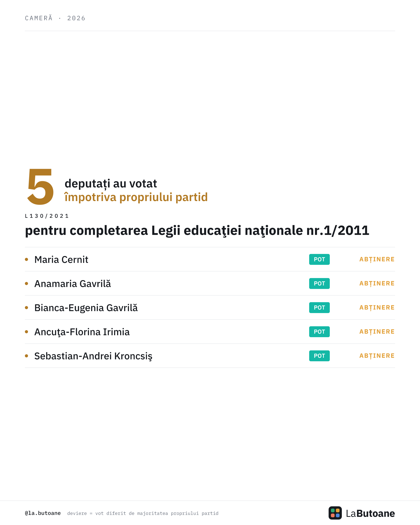Screen dimensions: 420x525
Task: Click the name Bianca-Eugenia Gavrilă
Action: tap(86, 308)
